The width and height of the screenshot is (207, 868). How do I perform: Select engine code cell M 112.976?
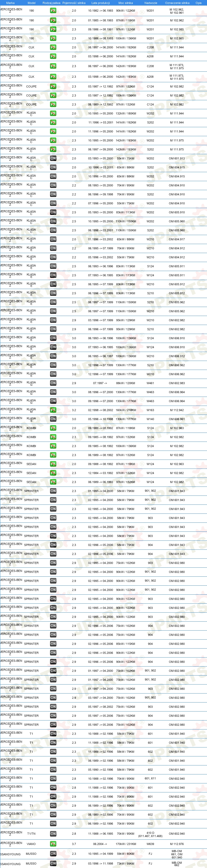[x=177, y=844]
